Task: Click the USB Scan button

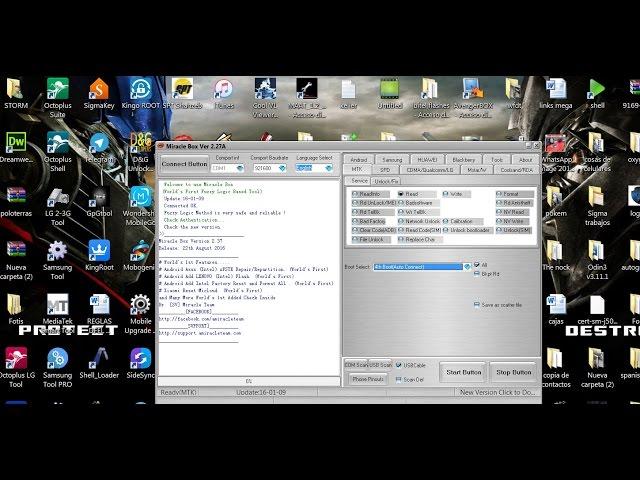Action: pos(380,365)
